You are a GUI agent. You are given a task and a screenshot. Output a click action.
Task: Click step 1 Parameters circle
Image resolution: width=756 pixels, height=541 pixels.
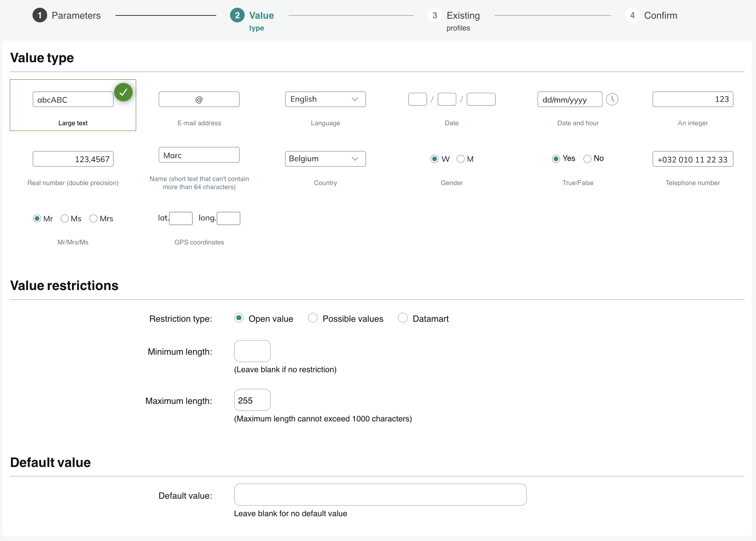click(40, 15)
